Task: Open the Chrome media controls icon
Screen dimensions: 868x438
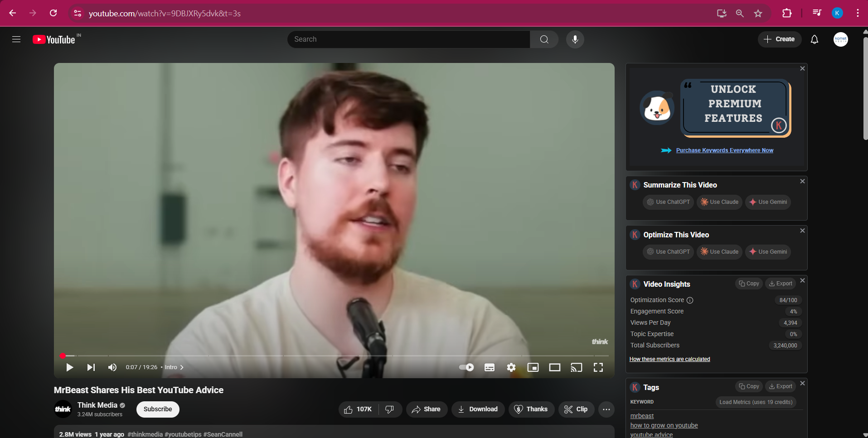Action: (817, 13)
